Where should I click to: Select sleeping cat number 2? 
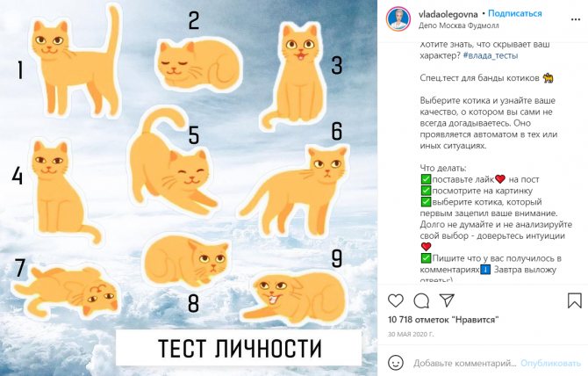click(x=199, y=63)
